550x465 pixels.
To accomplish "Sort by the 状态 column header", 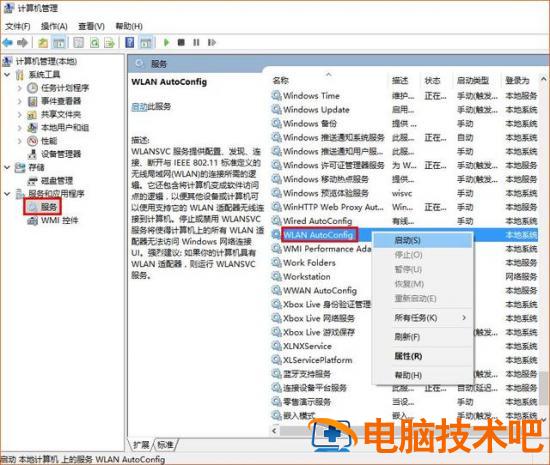I will coord(436,80).
